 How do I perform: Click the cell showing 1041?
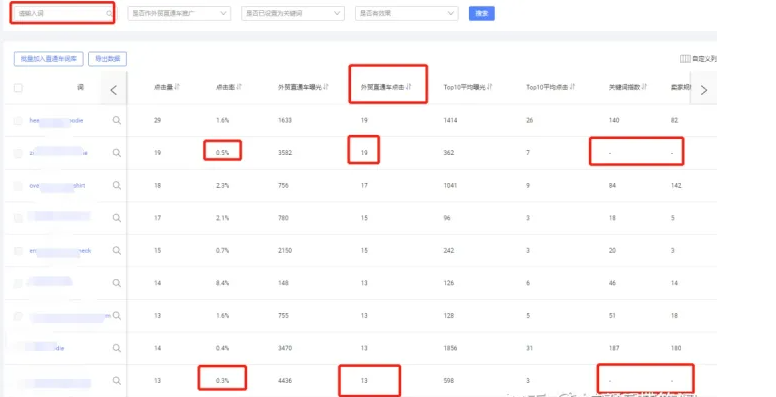pyautogui.click(x=450, y=186)
